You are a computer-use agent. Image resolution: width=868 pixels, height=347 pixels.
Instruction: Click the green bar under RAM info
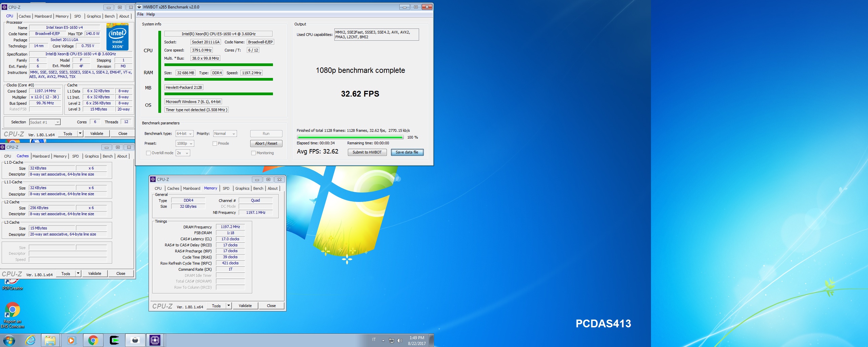[x=219, y=79]
